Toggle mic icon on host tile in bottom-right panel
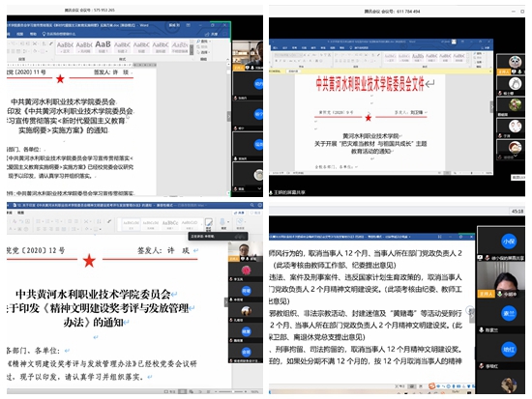 pyautogui.click(x=499, y=294)
